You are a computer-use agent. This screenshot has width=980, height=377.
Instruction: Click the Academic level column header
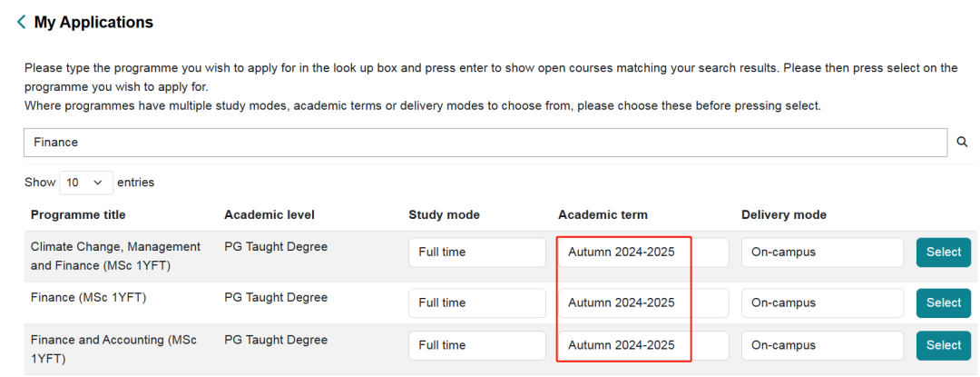point(269,215)
